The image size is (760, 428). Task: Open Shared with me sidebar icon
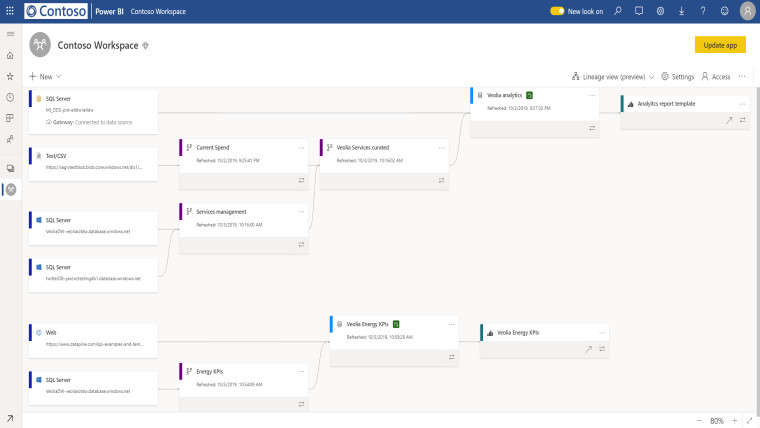[x=10, y=139]
